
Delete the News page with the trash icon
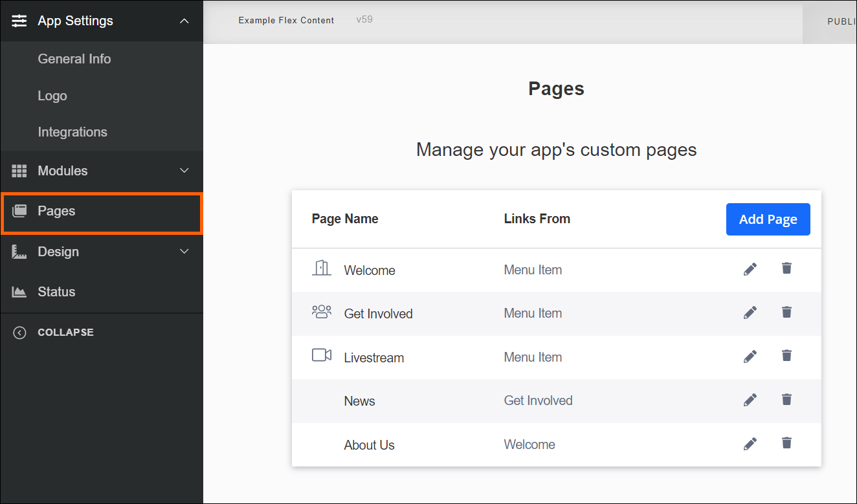[786, 399]
